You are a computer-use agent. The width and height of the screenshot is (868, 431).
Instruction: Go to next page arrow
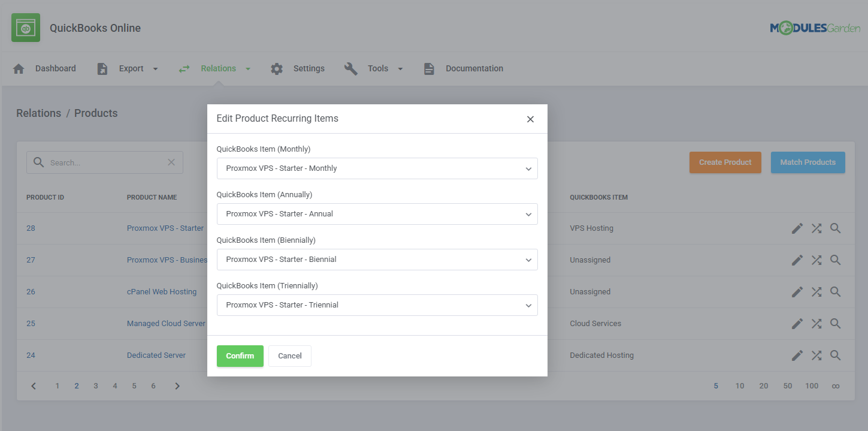pyautogui.click(x=177, y=386)
